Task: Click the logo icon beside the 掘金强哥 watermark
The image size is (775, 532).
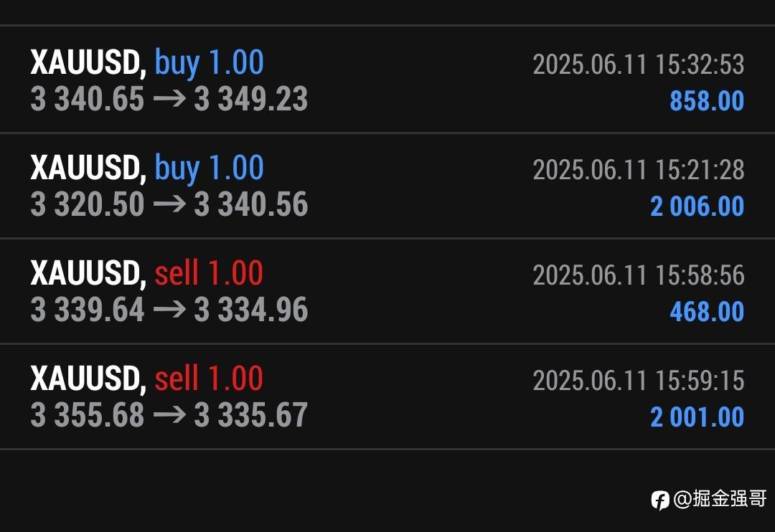Action: 660,500
